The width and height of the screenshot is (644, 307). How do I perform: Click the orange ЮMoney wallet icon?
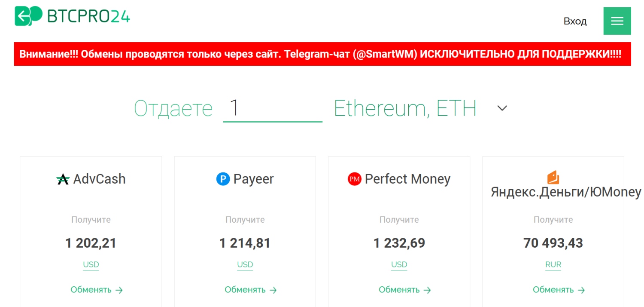pyautogui.click(x=553, y=177)
